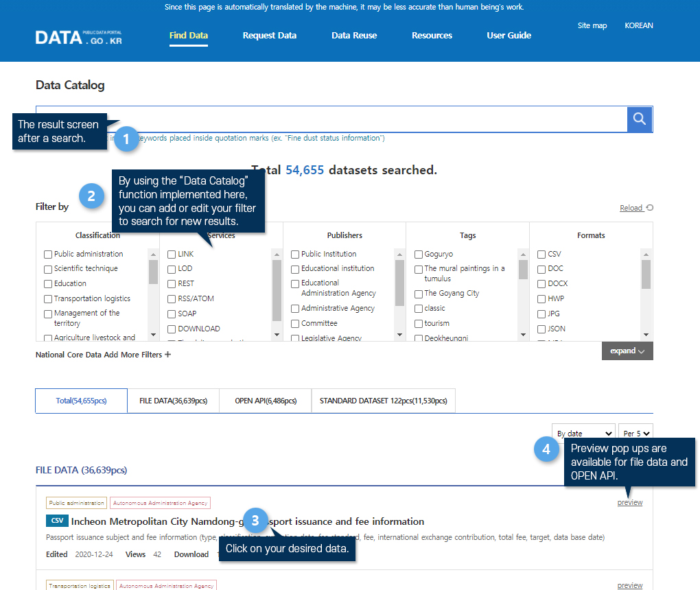Expand the filter panel with expand button
The image size is (700, 590).
(x=627, y=351)
